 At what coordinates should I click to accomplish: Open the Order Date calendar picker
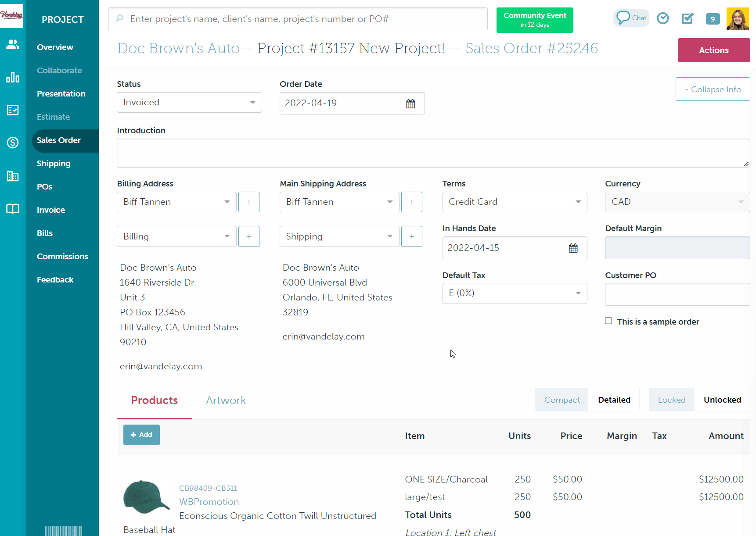[410, 104]
